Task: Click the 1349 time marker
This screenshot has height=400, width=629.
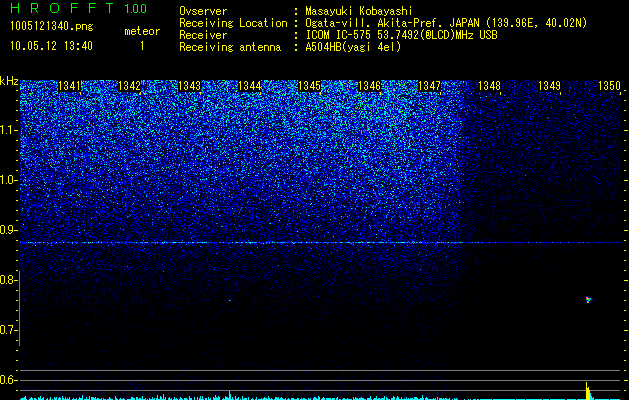Action: 550,86
